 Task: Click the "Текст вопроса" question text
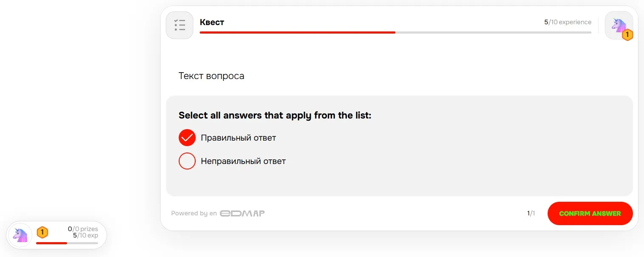211,76
